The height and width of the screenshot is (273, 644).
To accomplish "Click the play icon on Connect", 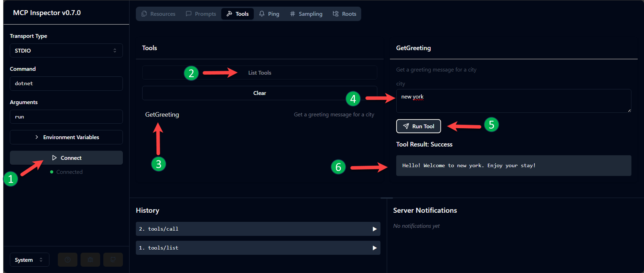I will coord(54,158).
